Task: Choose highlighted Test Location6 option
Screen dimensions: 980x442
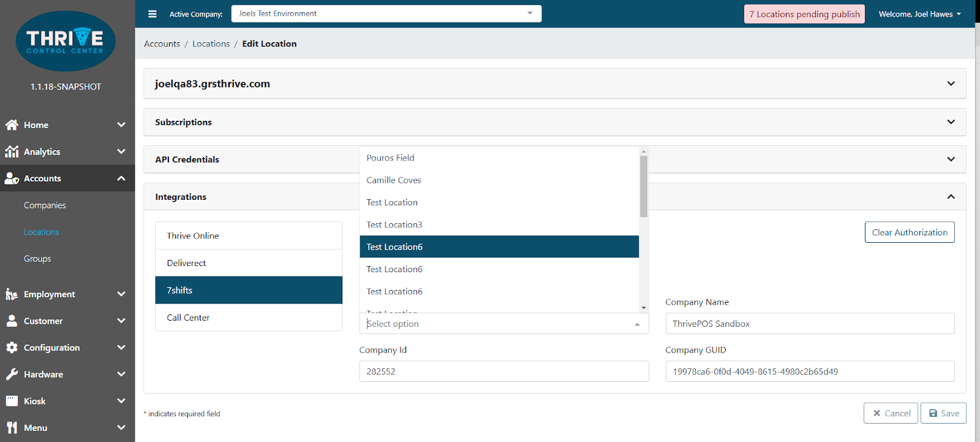Action: click(499, 246)
